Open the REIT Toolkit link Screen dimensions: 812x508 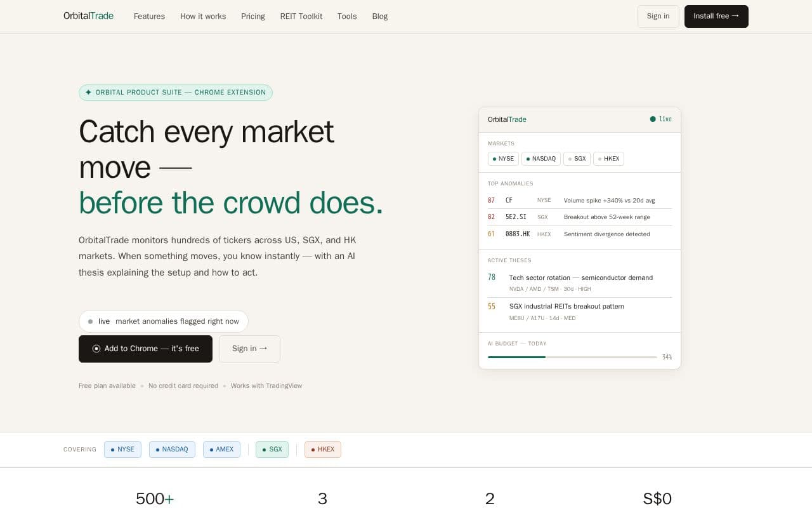pyautogui.click(x=301, y=17)
